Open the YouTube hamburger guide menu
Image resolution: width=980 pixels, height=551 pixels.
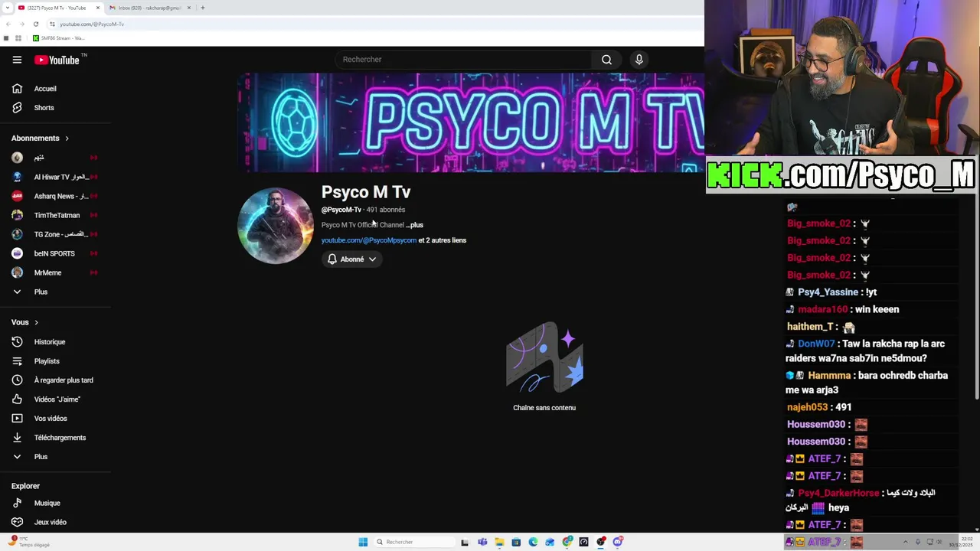(17, 60)
